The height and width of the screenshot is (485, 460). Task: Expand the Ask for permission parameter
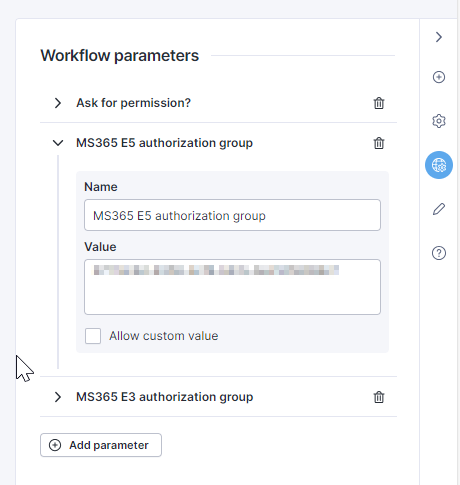(58, 103)
